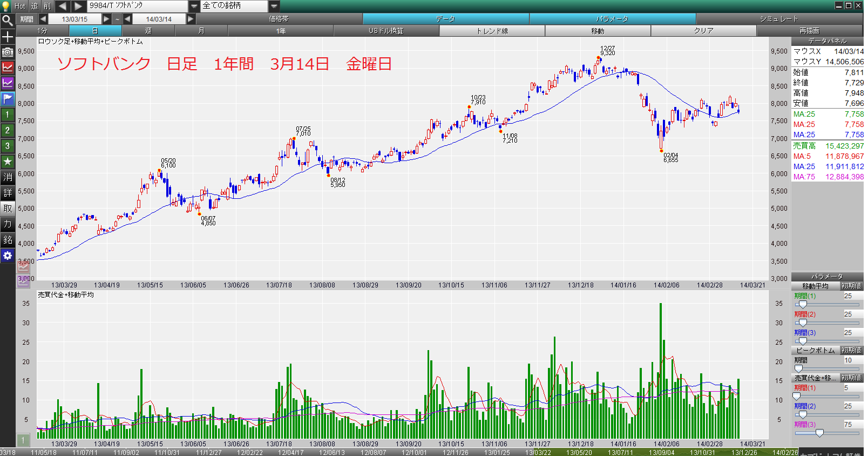
Task: Click the green 1 button beside volume chart
Action: (x=23, y=440)
